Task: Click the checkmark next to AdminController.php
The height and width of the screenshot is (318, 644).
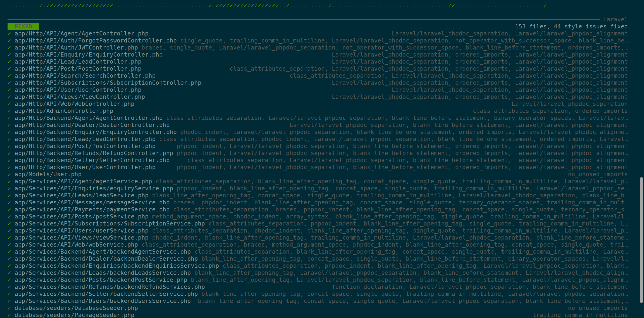Action: 9,111
